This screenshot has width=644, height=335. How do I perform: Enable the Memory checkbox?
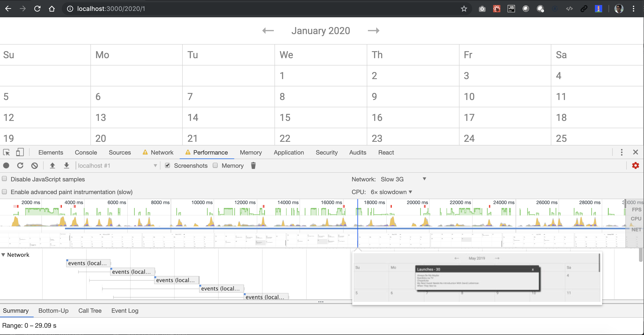coord(215,165)
